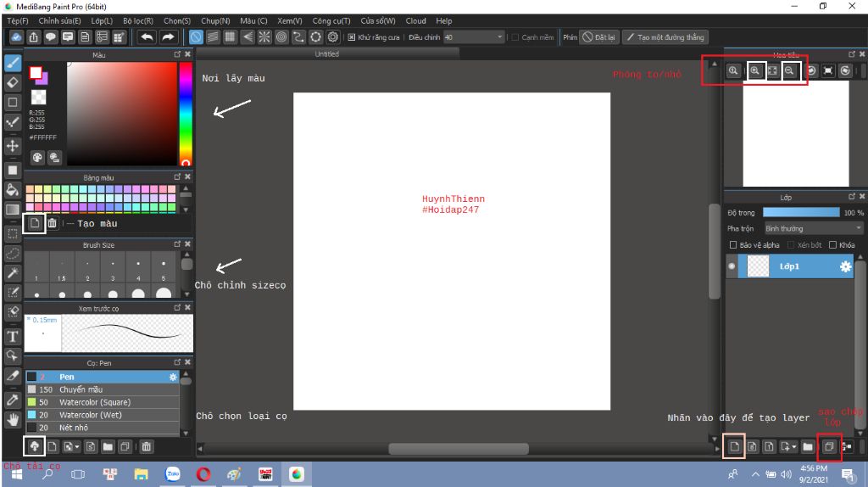The image size is (868, 487).
Task: Click the rainbow hue strip
Action: click(x=186, y=114)
